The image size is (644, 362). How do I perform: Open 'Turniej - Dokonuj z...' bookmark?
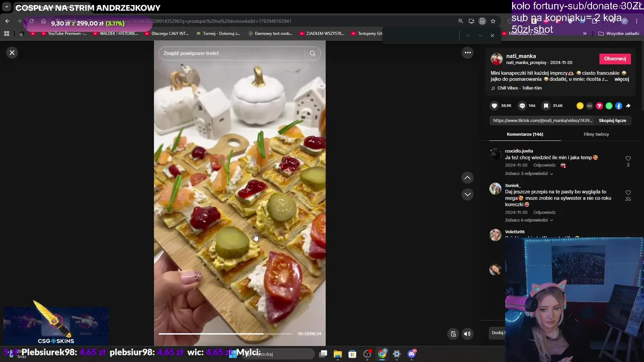coord(218,34)
